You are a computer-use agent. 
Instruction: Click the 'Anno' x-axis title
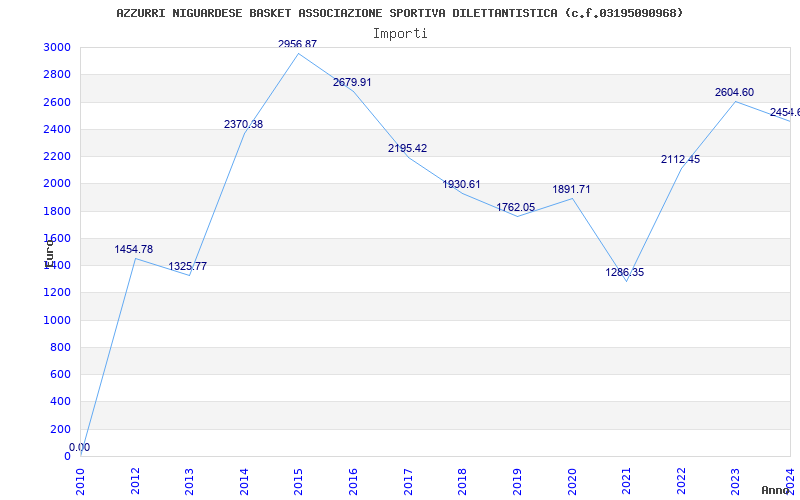[776, 490]
